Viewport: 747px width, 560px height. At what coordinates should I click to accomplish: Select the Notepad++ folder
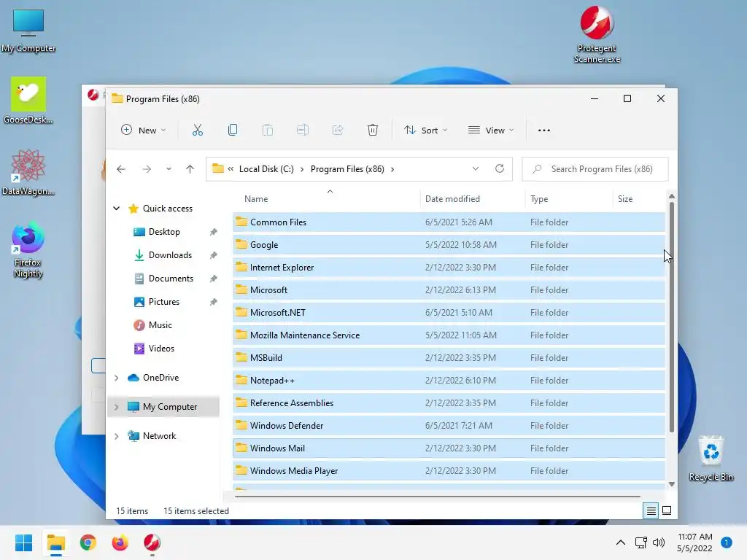[x=449, y=381]
